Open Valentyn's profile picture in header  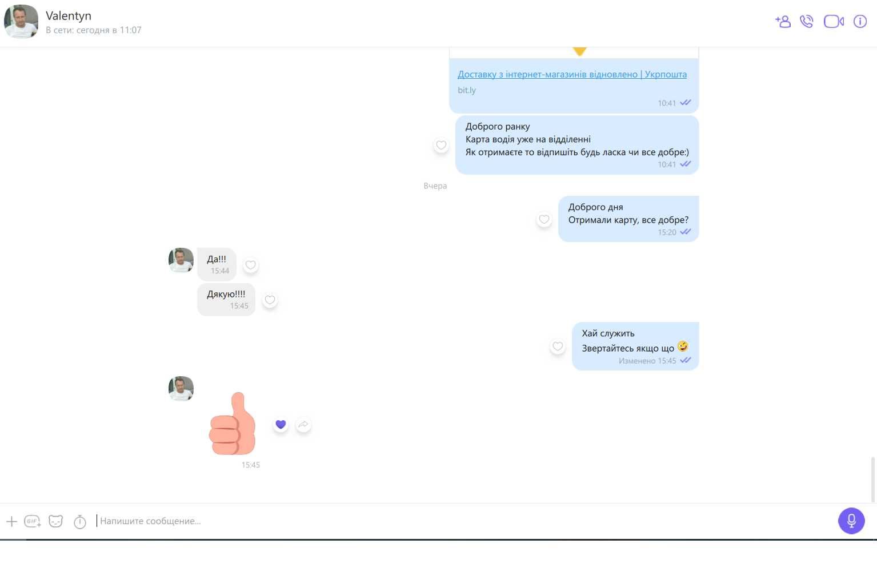click(x=21, y=22)
